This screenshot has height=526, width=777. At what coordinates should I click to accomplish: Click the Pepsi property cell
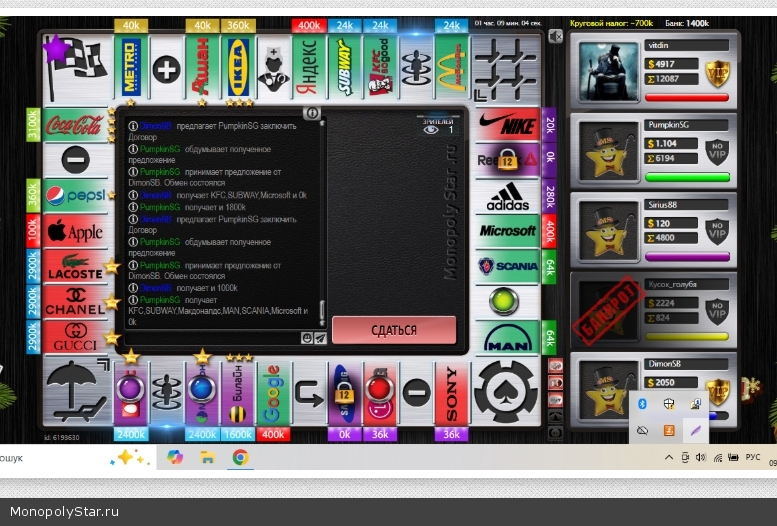pyautogui.click(x=75, y=196)
